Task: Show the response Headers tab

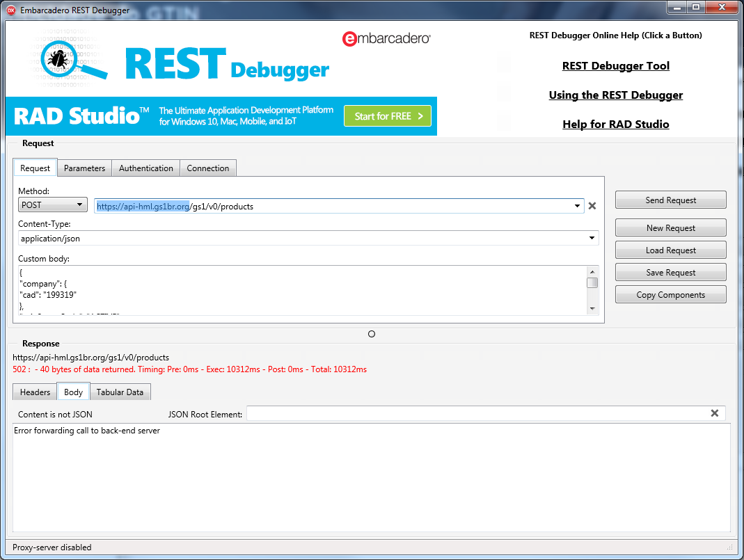Action: (x=35, y=392)
